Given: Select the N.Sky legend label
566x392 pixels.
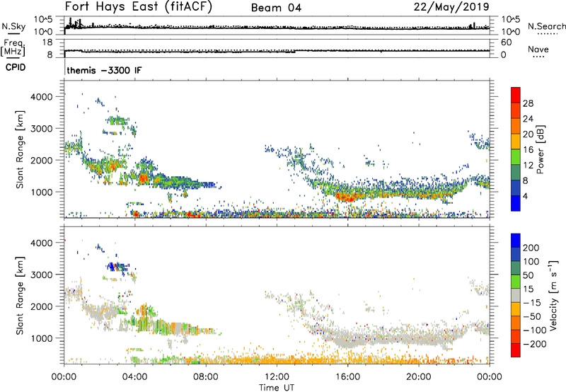Looking at the screenshot, I should (13, 27).
